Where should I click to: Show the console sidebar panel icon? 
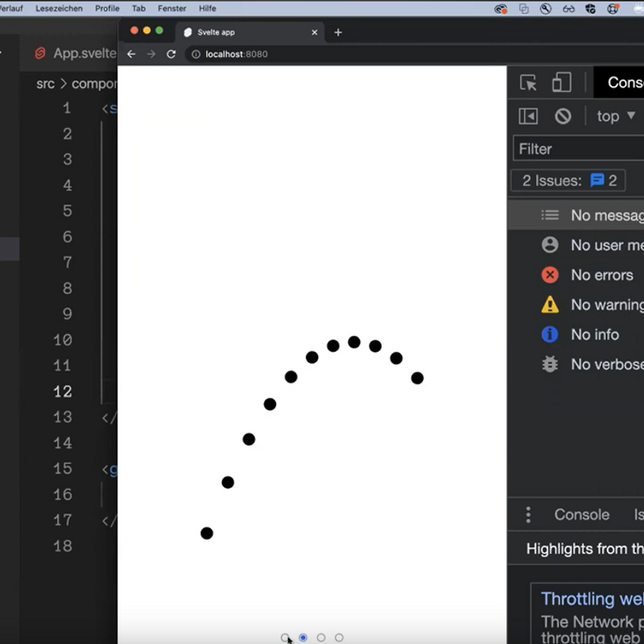528,116
